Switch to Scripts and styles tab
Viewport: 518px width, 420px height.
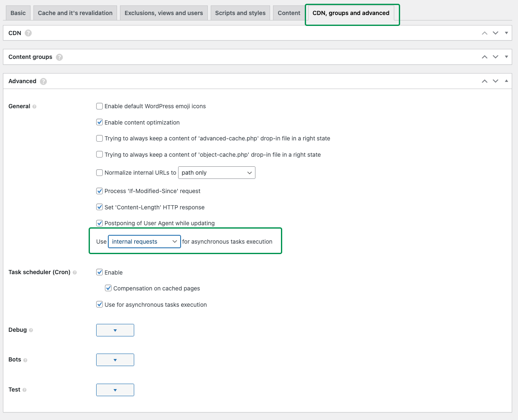point(240,13)
